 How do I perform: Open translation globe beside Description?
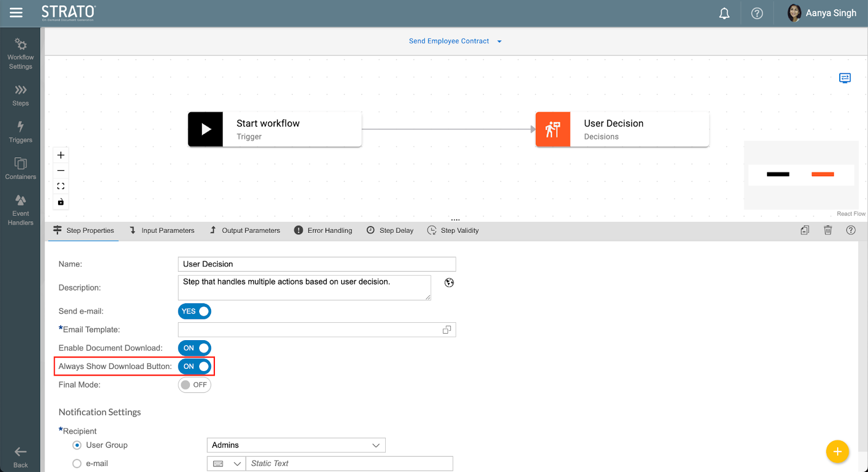pyautogui.click(x=449, y=283)
